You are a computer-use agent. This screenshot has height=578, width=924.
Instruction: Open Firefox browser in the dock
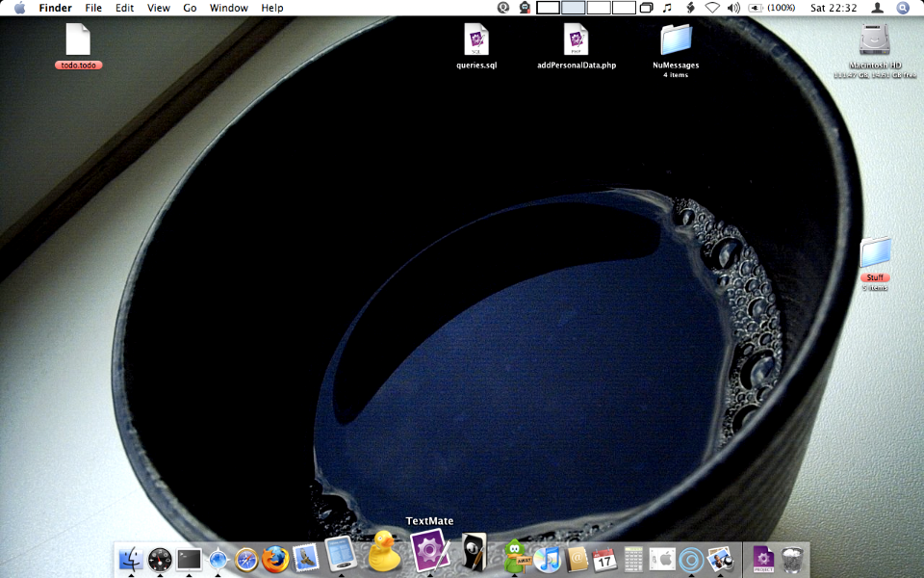[x=275, y=559]
